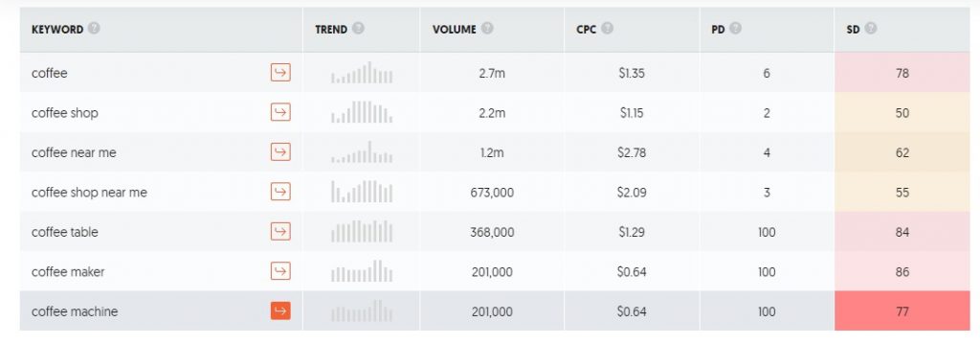The image size is (980, 345).
Task: Sort by KEYWORD column header
Action: pyautogui.click(x=57, y=30)
